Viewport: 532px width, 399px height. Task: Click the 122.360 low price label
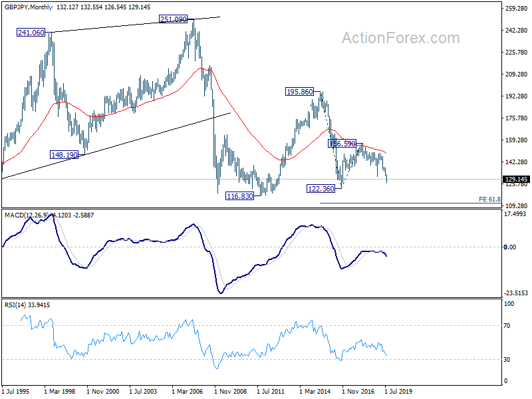click(321, 189)
